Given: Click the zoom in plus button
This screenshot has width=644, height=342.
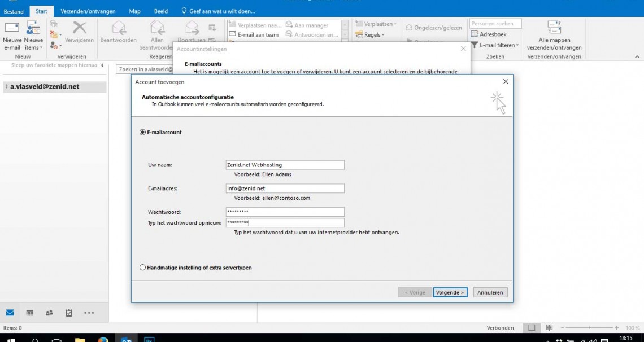Looking at the screenshot, I should (x=616, y=328).
